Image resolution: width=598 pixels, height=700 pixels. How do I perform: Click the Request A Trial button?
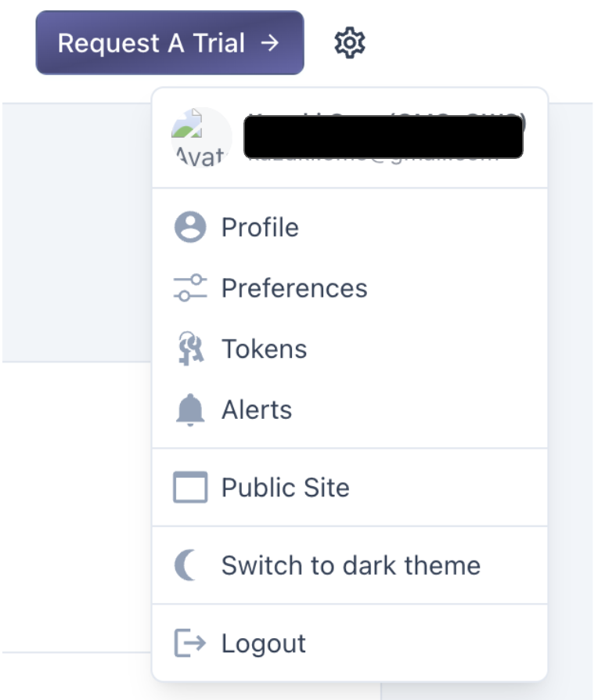tap(170, 43)
